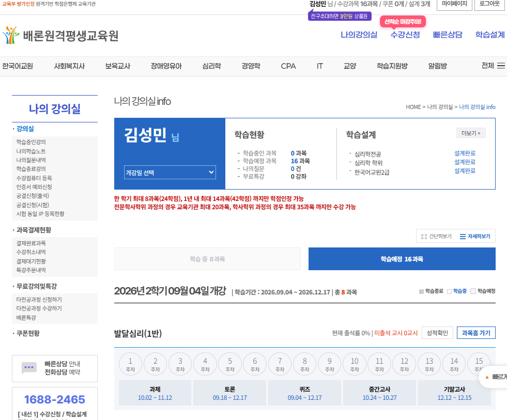The height and width of the screenshot is (420, 507).
Task: Open the 사회복지사 menu
Action: (69, 66)
